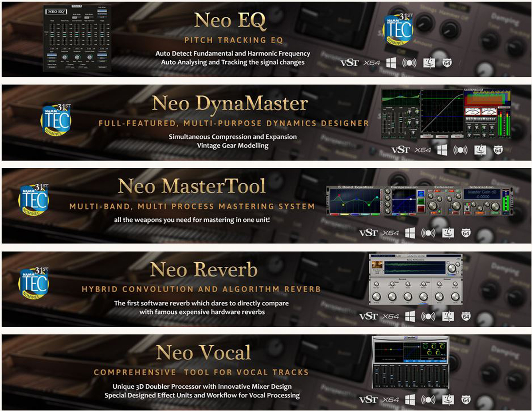
Task: Click "Auto Analysing and Tracking the signal changes"
Action: [x=233, y=62]
